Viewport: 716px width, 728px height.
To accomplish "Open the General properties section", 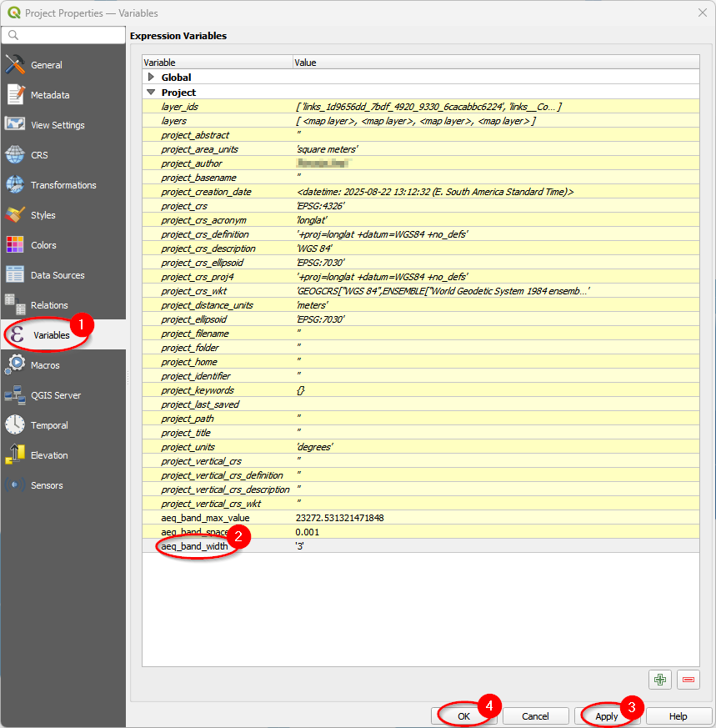I will point(47,64).
